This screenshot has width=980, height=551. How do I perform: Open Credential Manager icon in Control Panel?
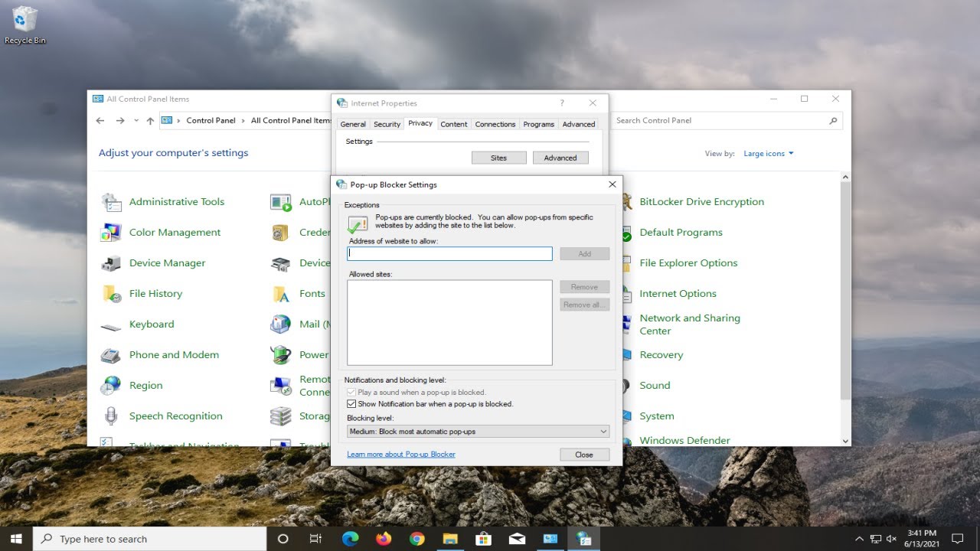pos(281,233)
